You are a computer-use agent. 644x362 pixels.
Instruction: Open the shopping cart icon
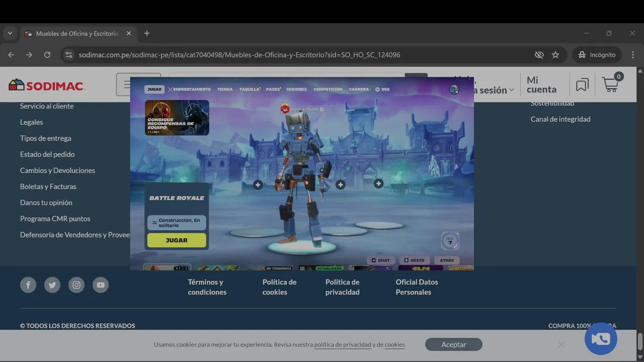point(612,83)
